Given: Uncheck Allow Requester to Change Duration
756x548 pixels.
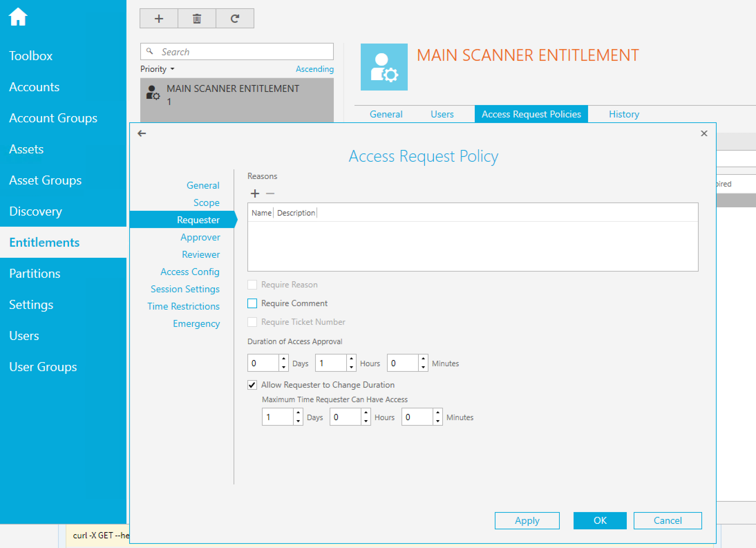Looking at the screenshot, I should point(252,385).
